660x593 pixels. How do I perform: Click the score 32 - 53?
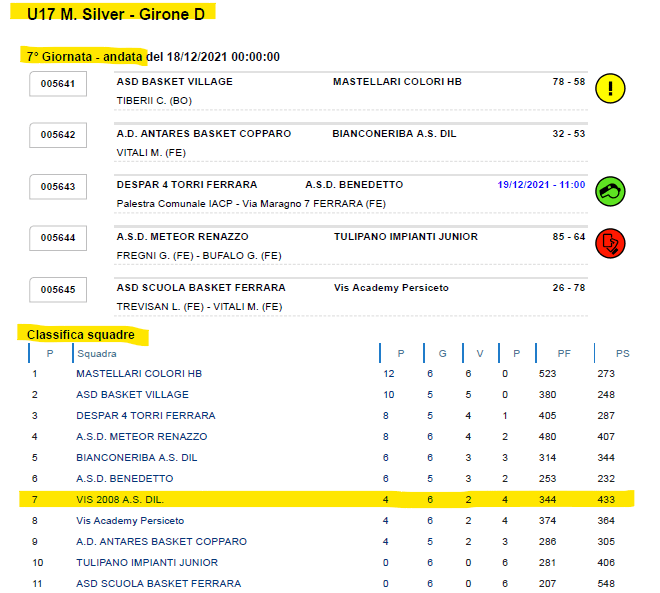[569, 133]
